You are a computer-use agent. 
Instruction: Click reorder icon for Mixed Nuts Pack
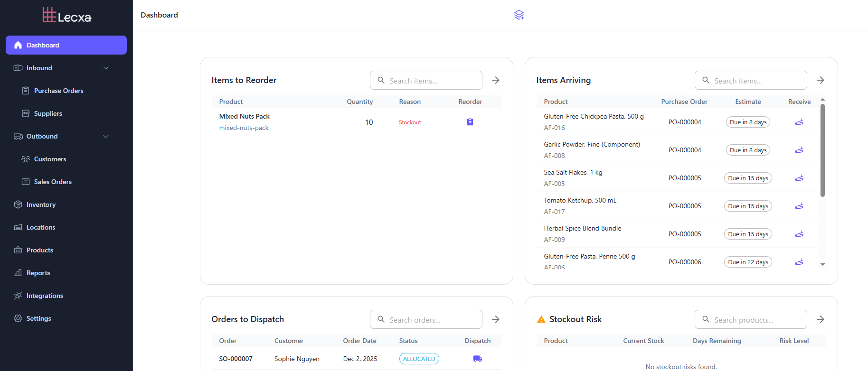(x=470, y=122)
